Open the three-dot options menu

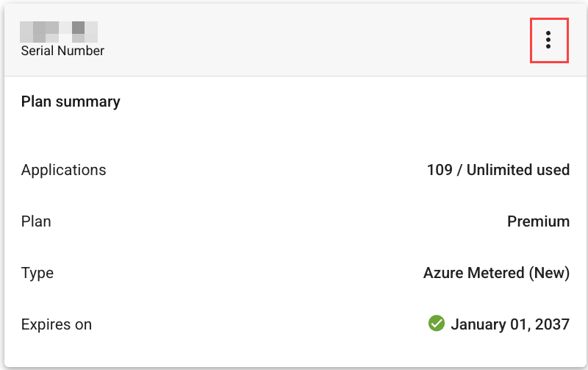[x=548, y=40]
